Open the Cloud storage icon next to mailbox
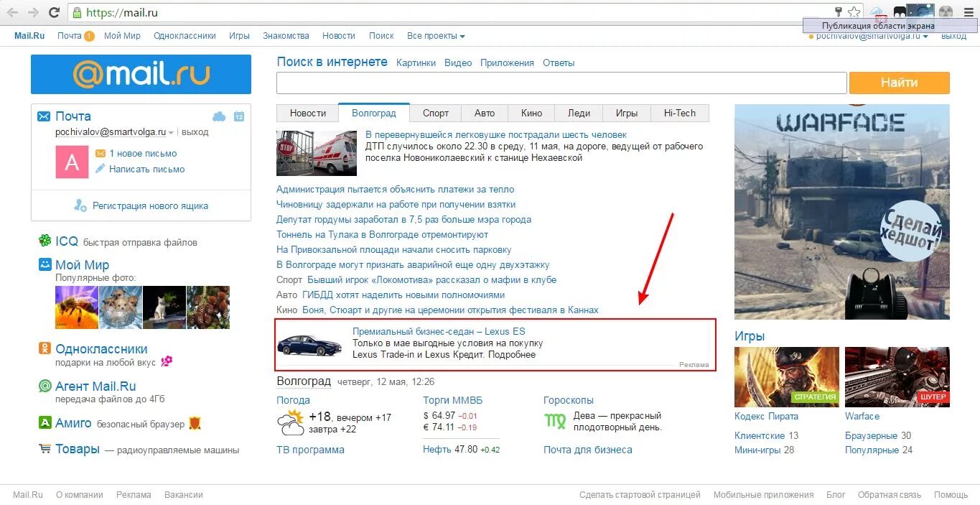The image size is (980, 505). [x=219, y=116]
